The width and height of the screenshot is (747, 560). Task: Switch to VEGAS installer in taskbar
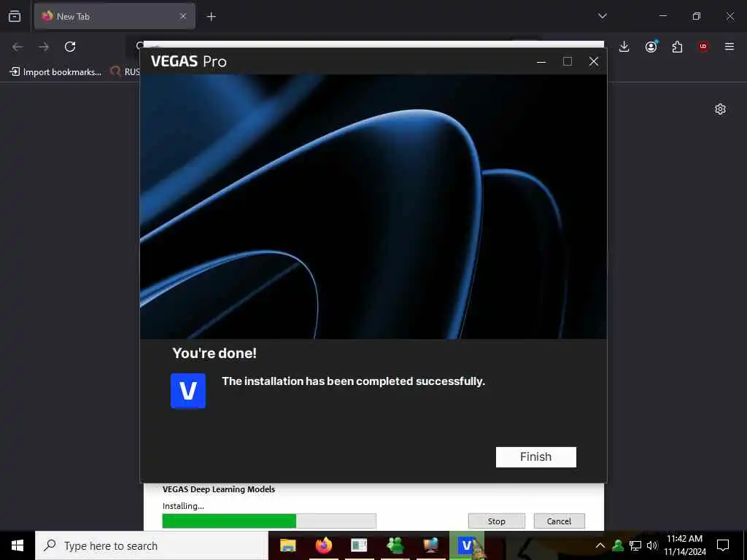click(x=466, y=545)
